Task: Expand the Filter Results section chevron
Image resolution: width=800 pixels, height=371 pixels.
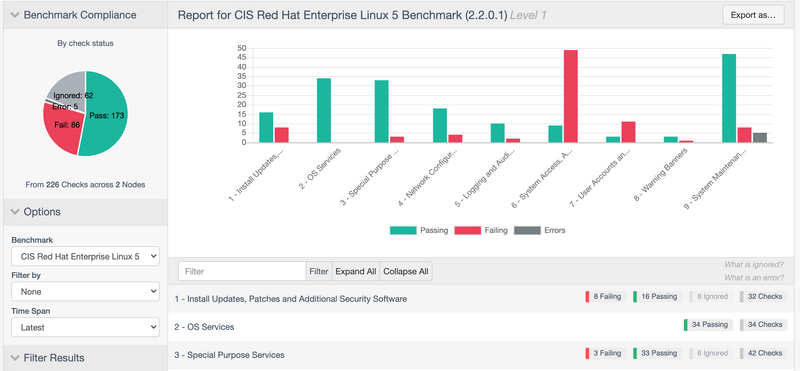Action: pyautogui.click(x=14, y=358)
